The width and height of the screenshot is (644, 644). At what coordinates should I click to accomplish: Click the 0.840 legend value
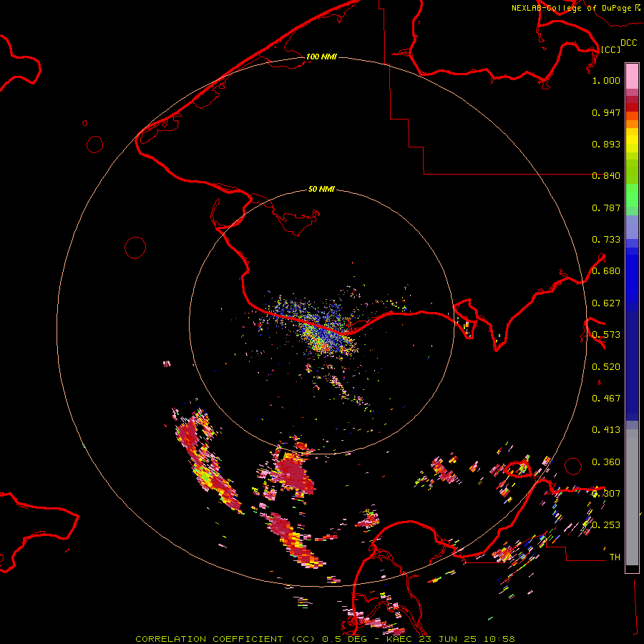(x=606, y=176)
